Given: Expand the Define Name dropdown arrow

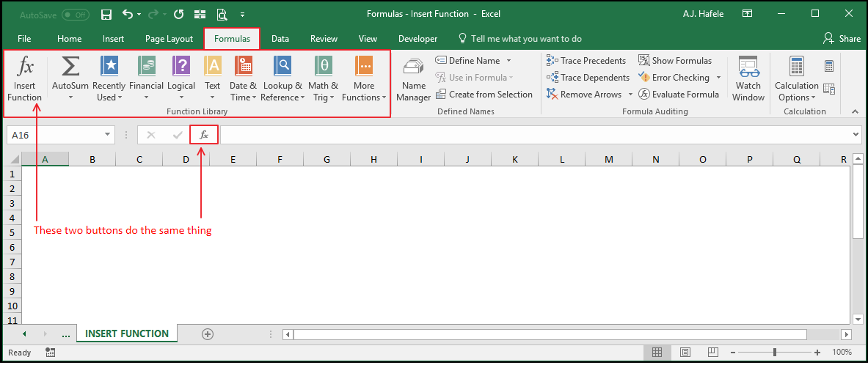Looking at the screenshot, I should [508, 61].
